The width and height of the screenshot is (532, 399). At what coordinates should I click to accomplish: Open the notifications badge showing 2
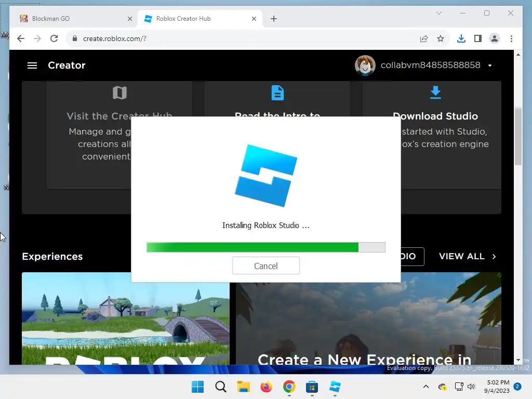click(517, 387)
